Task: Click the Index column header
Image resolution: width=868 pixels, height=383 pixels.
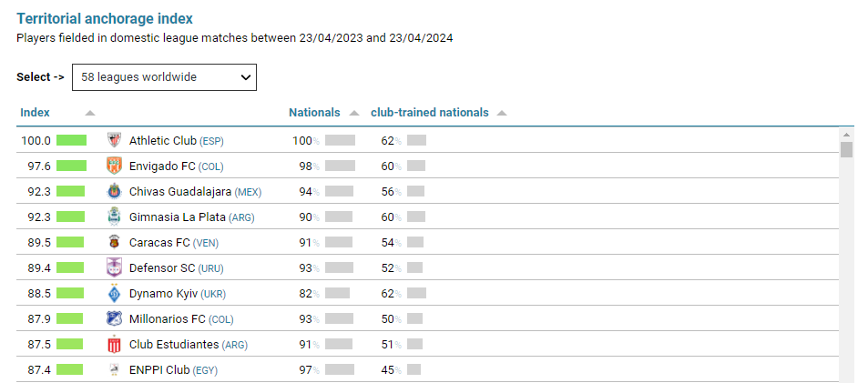Action: tap(35, 113)
